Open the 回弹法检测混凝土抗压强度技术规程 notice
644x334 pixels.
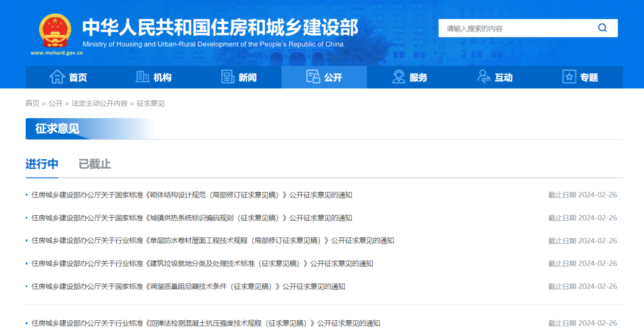[x=206, y=323]
